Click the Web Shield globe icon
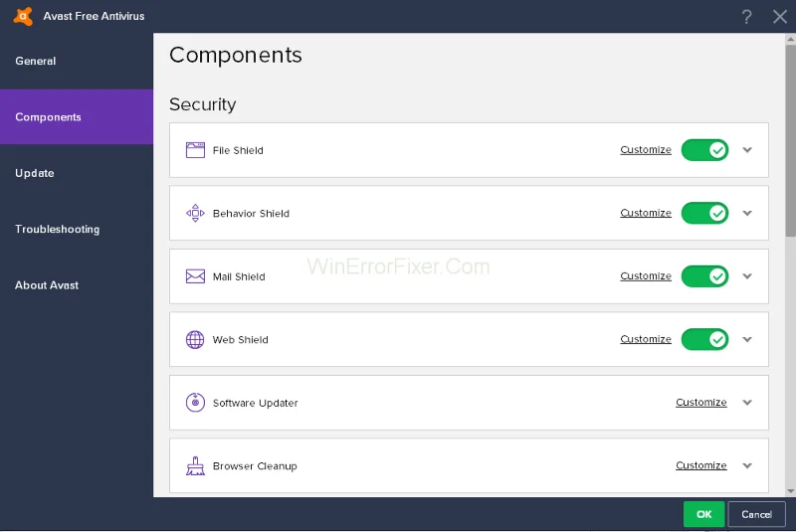Viewport: 796px width, 532px height. pyautogui.click(x=195, y=340)
